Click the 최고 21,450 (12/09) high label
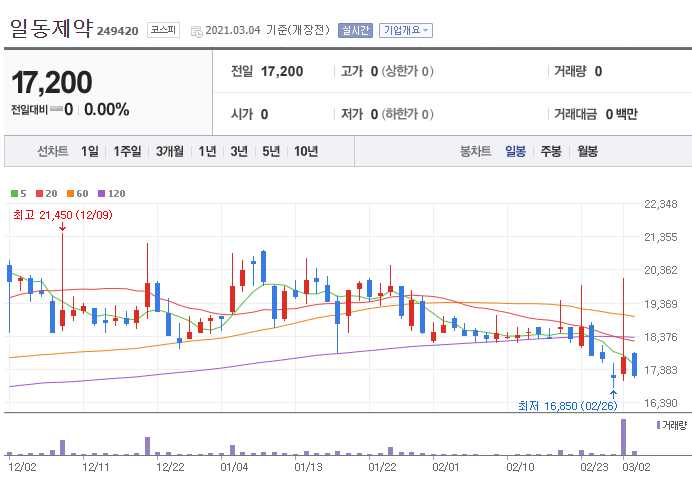The width and height of the screenshot is (692, 484). click(63, 215)
